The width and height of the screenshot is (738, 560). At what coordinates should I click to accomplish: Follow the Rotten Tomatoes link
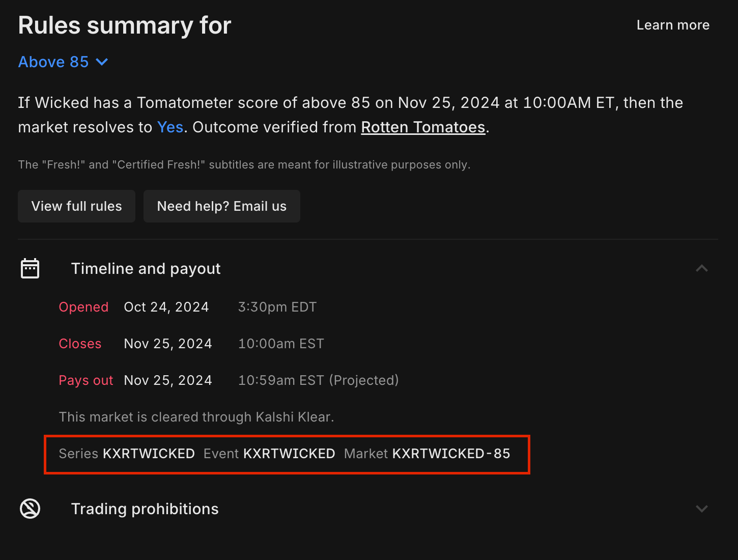423,127
